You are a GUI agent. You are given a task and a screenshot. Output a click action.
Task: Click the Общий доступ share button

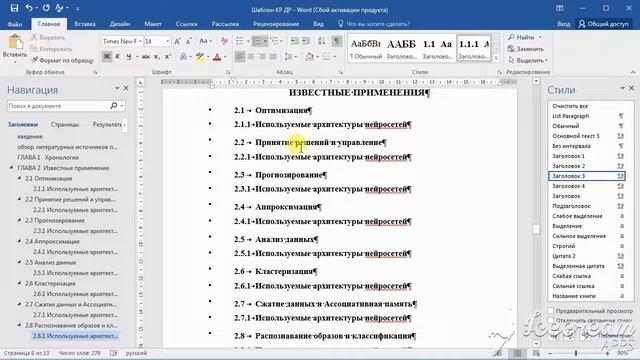point(604,24)
